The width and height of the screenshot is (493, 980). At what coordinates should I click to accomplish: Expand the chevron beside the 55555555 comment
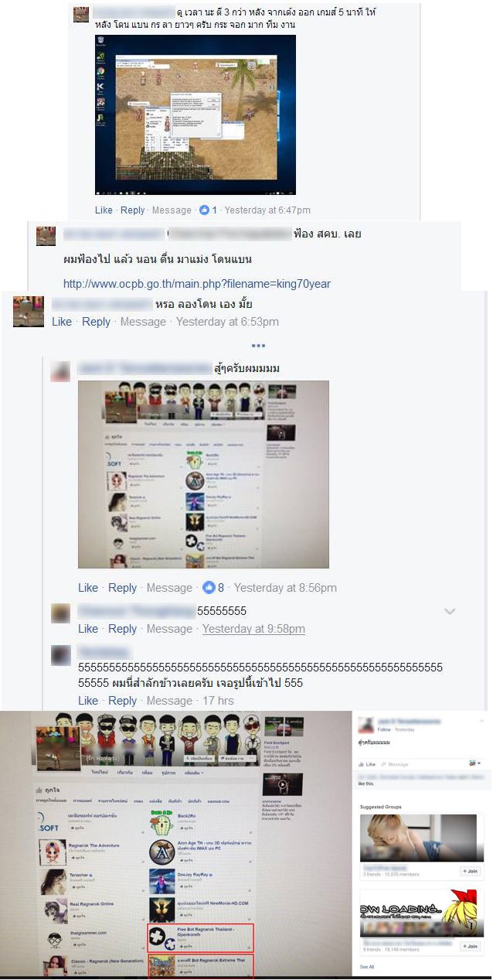click(x=450, y=612)
